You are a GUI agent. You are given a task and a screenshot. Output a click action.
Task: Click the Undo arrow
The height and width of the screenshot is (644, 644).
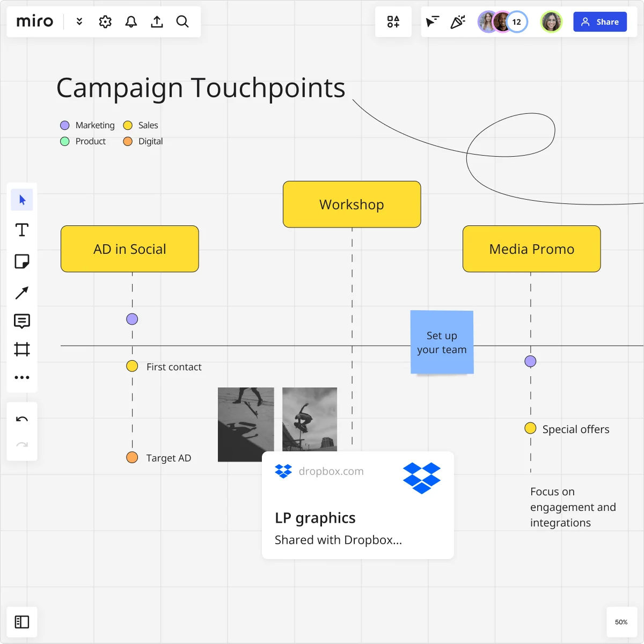point(22,419)
